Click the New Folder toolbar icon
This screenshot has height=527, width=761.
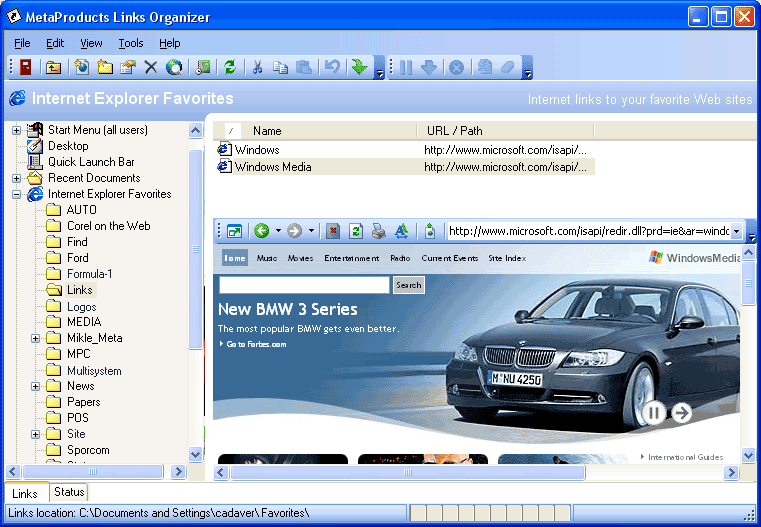105,67
